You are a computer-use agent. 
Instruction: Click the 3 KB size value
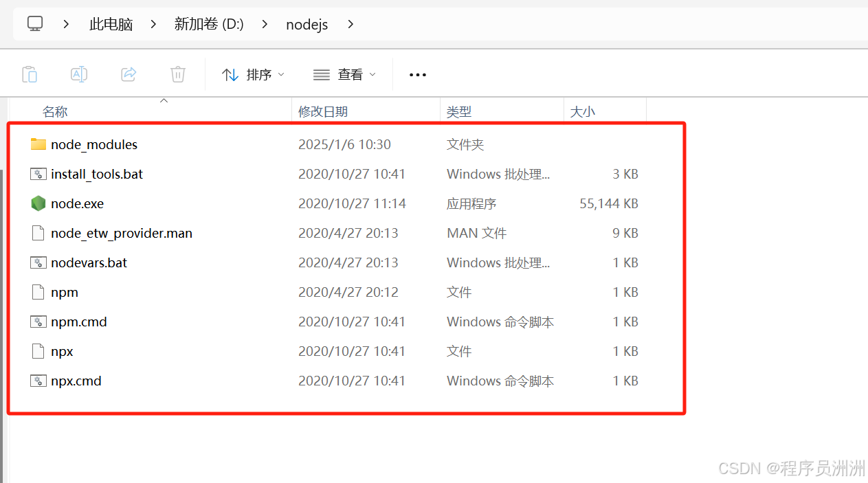[625, 174]
